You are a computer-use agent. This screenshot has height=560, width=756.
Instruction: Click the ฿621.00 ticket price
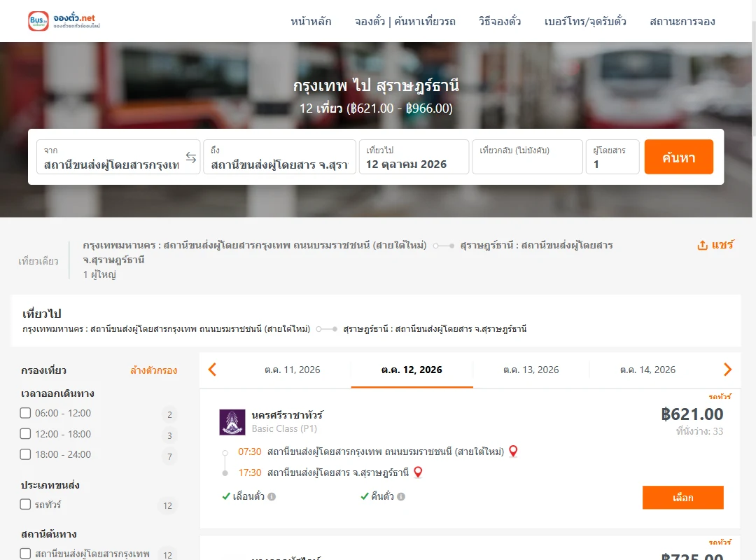click(692, 414)
